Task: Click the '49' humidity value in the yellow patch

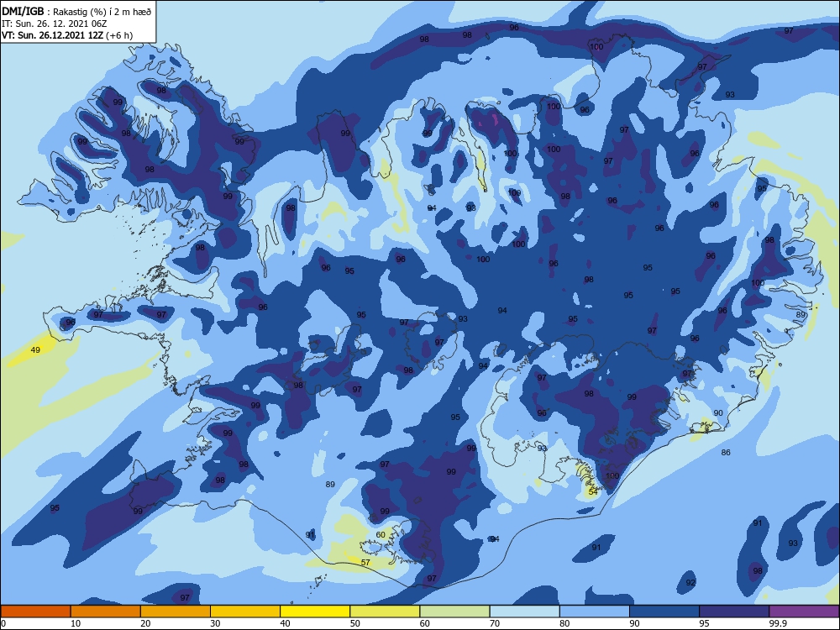Action: tap(35, 350)
